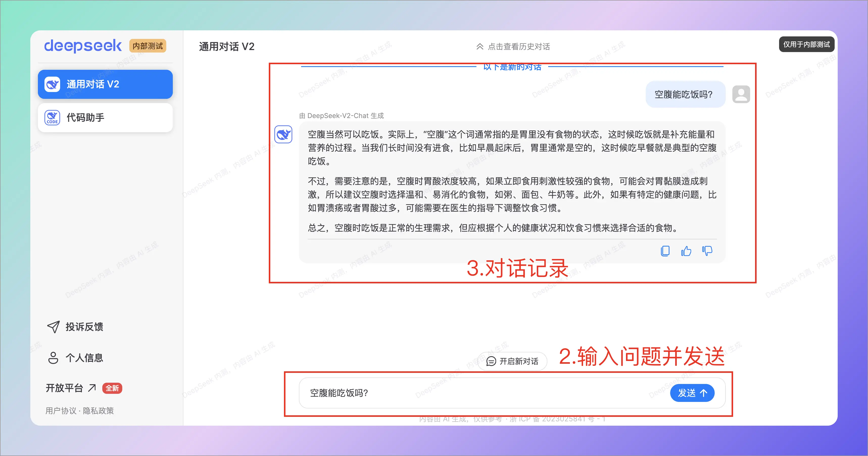The height and width of the screenshot is (456, 868).
Task: Click the thumbs down icon
Action: (x=707, y=251)
